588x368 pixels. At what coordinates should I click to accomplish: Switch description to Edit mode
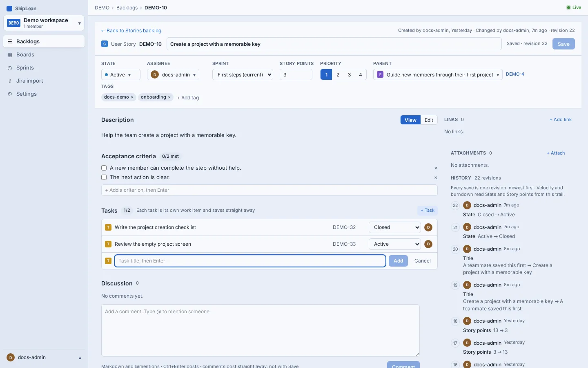click(x=429, y=120)
